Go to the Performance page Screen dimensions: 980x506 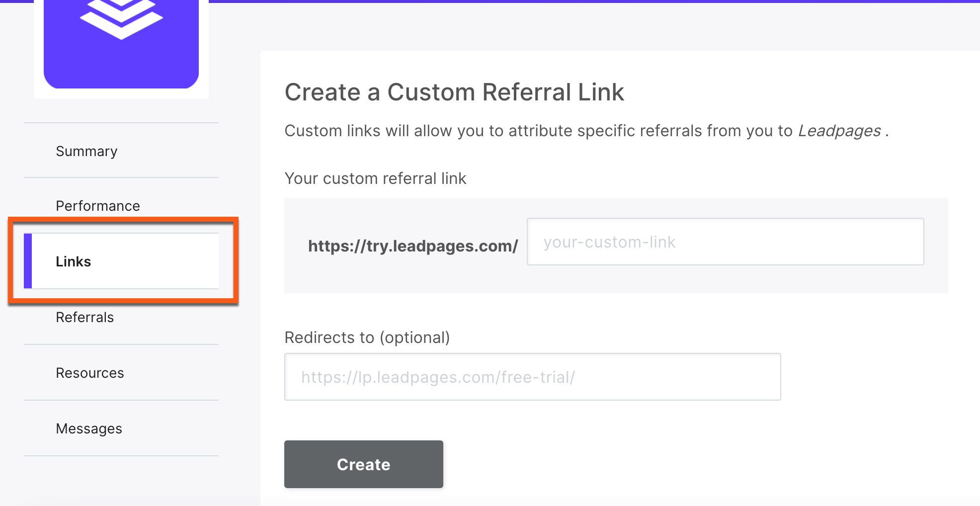click(x=98, y=206)
